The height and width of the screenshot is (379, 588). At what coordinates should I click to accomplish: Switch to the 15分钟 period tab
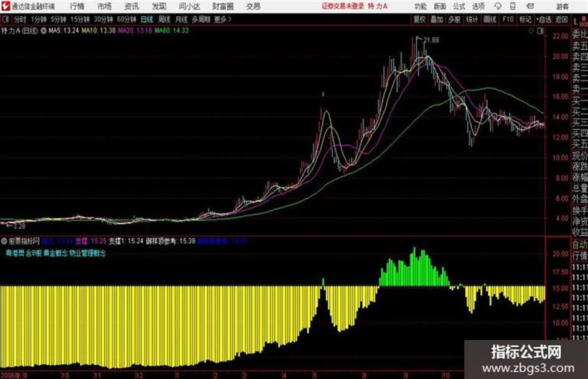(x=80, y=19)
